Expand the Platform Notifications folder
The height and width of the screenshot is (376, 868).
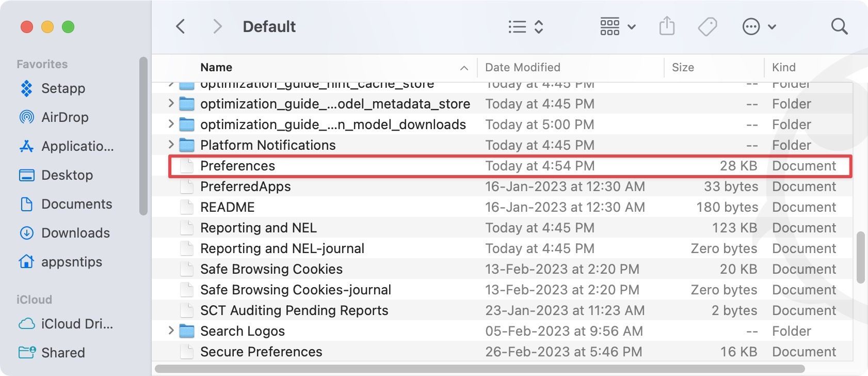[171, 145]
